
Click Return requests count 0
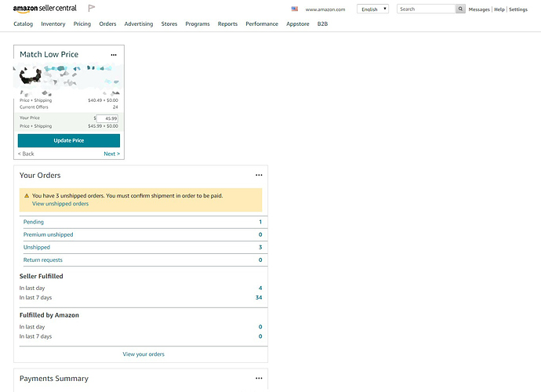[x=260, y=260]
